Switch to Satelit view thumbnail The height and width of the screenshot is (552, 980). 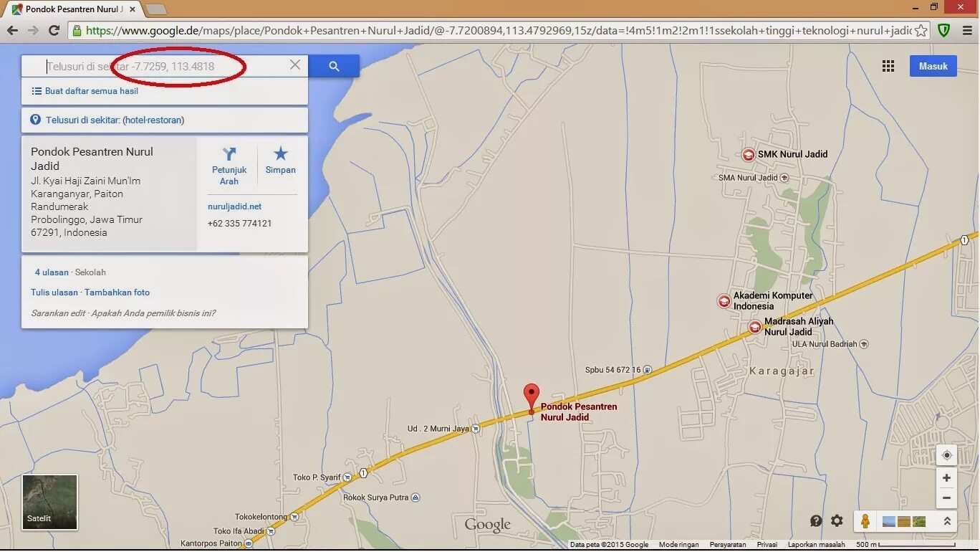pyautogui.click(x=49, y=503)
